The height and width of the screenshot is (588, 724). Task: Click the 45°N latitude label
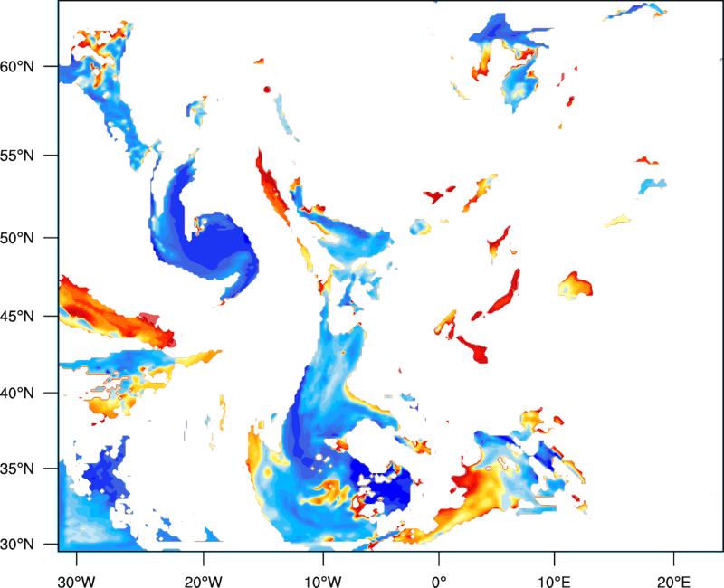click(x=17, y=317)
